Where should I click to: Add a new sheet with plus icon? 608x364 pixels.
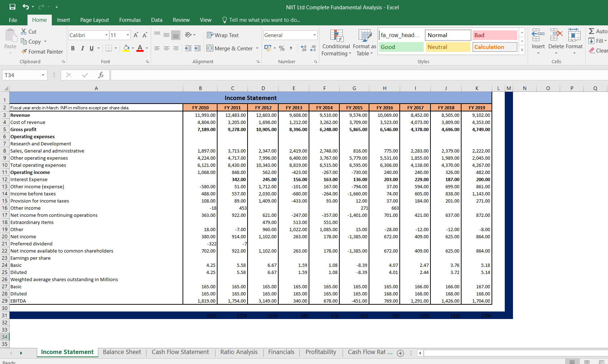pos(400,353)
